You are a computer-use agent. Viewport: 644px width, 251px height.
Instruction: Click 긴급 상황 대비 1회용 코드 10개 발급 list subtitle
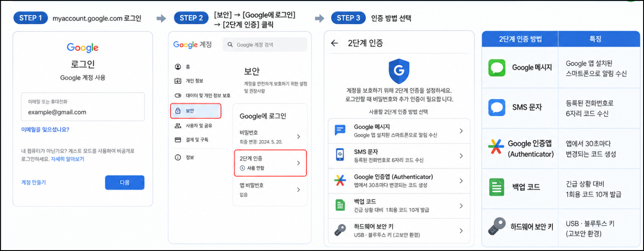392,210
